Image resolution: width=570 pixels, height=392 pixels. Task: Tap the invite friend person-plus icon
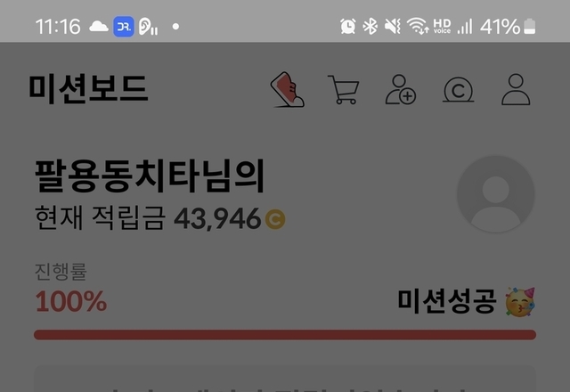pyautogui.click(x=401, y=89)
